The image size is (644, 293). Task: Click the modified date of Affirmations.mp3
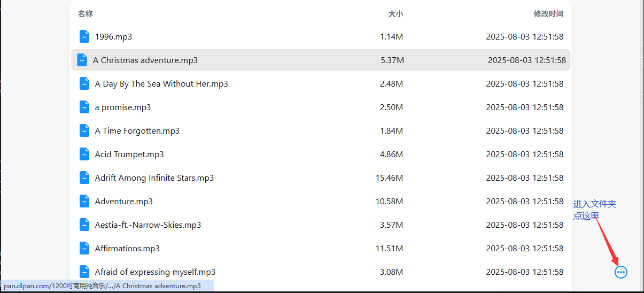(524, 249)
